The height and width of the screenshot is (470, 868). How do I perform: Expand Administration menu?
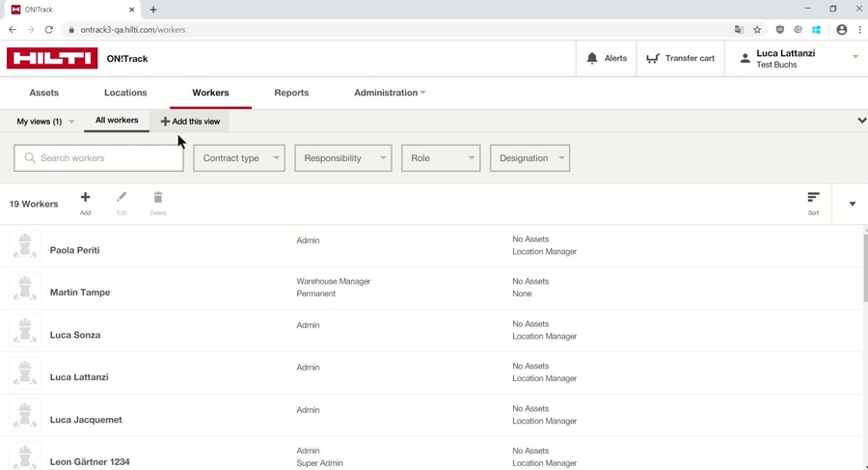[x=390, y=93]
